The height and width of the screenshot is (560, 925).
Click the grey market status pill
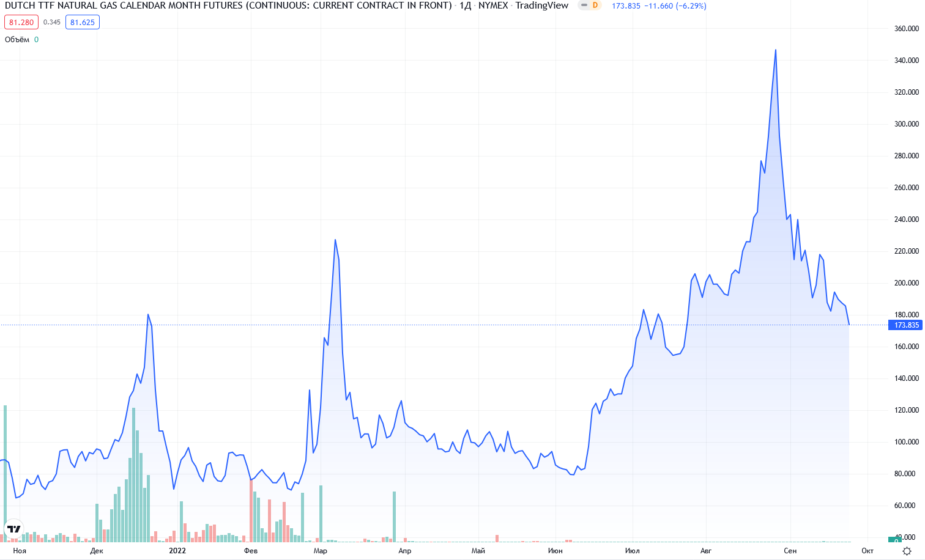click(x=584, y=6)
